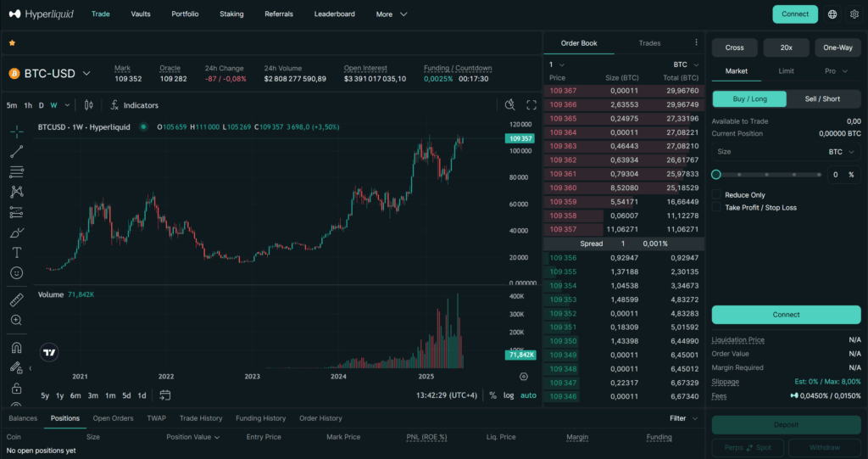Open the order book grouping dropdown
This screenshot has width=868, height=459.
556,64
